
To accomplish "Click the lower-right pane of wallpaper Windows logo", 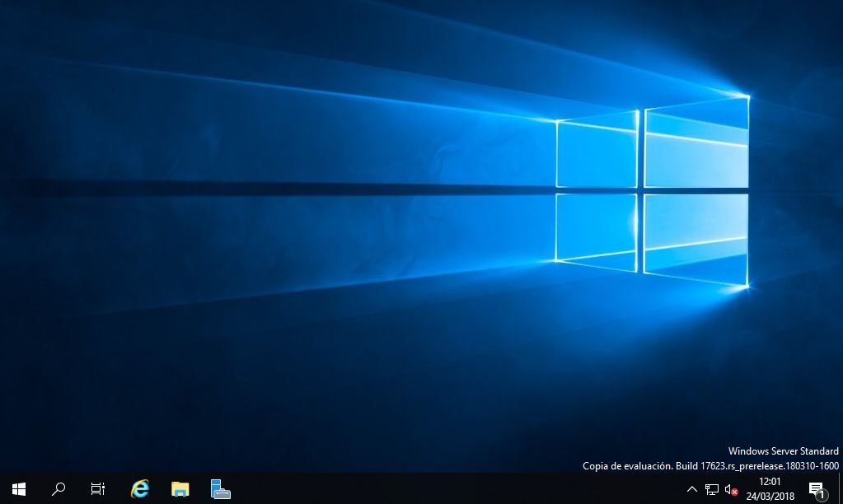I will point(695,234).
